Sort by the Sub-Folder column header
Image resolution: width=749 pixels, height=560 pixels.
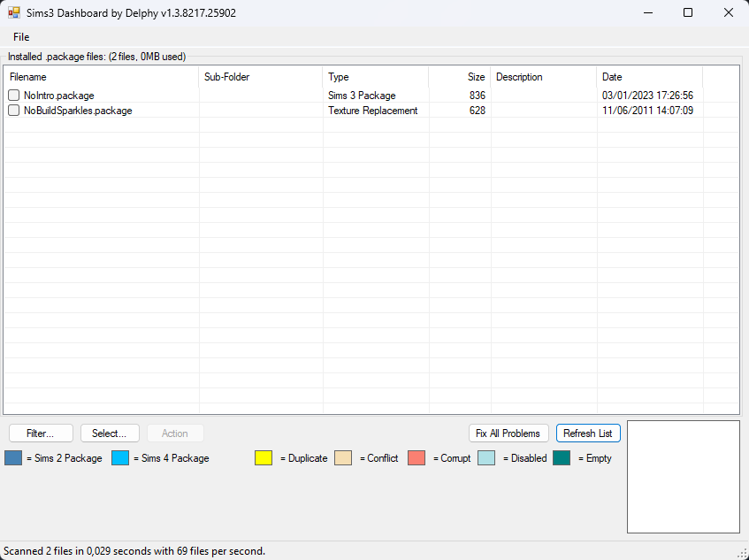click(x=260, y=77)
